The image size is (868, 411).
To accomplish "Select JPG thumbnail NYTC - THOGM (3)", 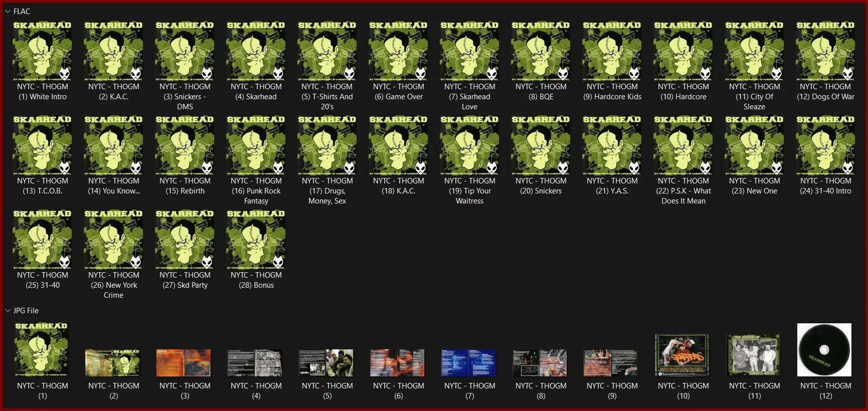I will (x=184, y=363).
